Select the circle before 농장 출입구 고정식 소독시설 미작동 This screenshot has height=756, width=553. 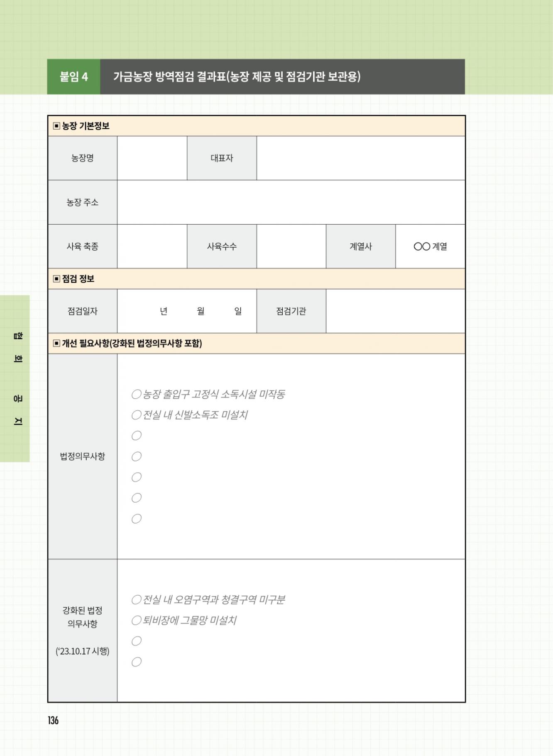(136, 394)
